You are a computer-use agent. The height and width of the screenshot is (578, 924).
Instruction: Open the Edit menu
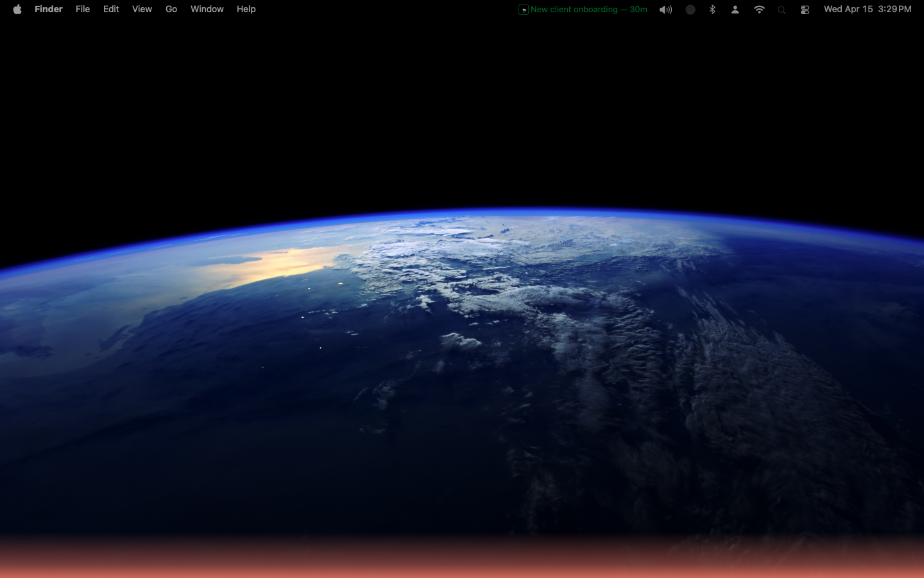click(x=110, y=9)
